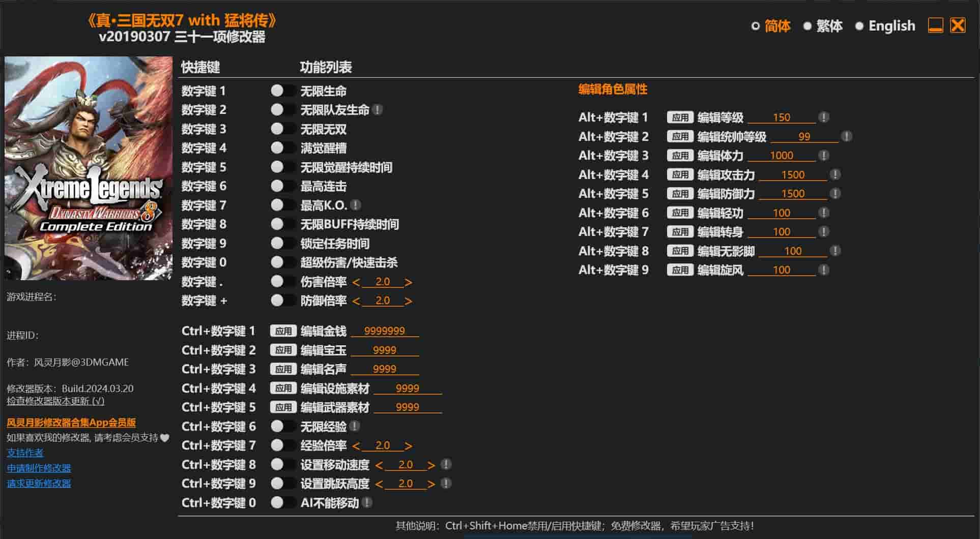Click info icon beside AI不能移动

point(367,502)
